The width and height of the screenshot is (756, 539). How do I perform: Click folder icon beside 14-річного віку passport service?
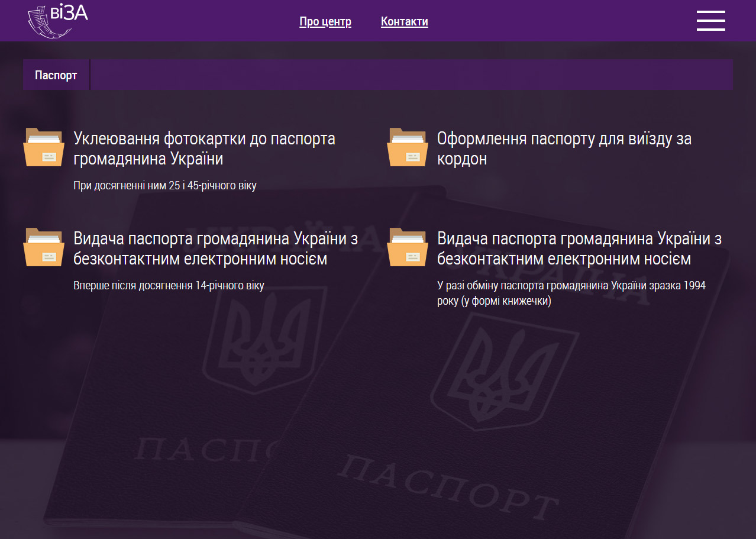pos(44,247)
